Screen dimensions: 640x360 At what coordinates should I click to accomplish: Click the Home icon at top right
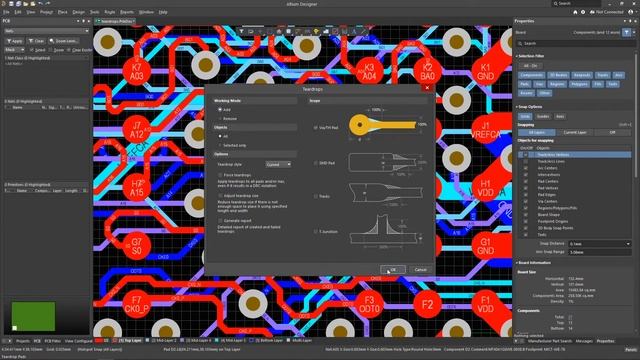[575, 12]
